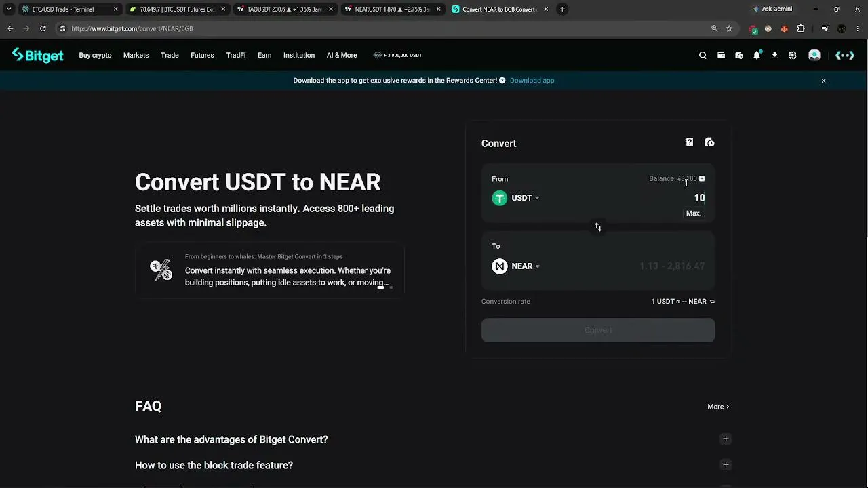Click the More link beside FAQ
The image size is (868, 488).
[x=718, y=407]
